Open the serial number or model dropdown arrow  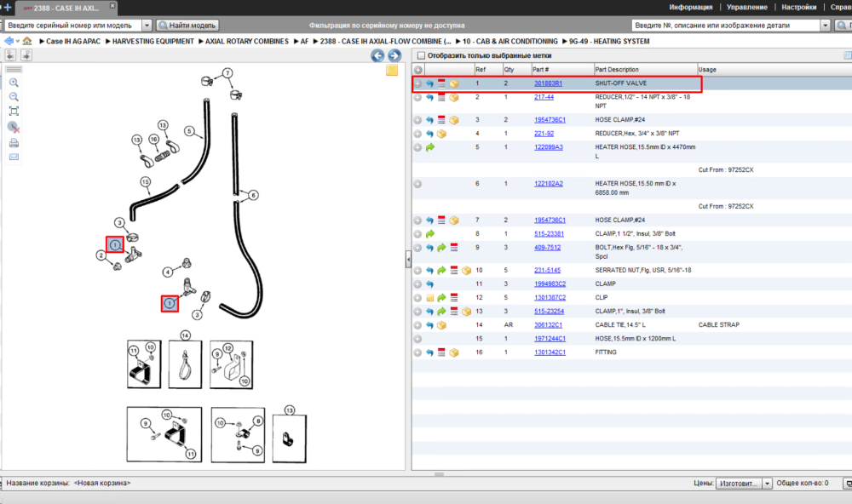[x=147, y=26]
